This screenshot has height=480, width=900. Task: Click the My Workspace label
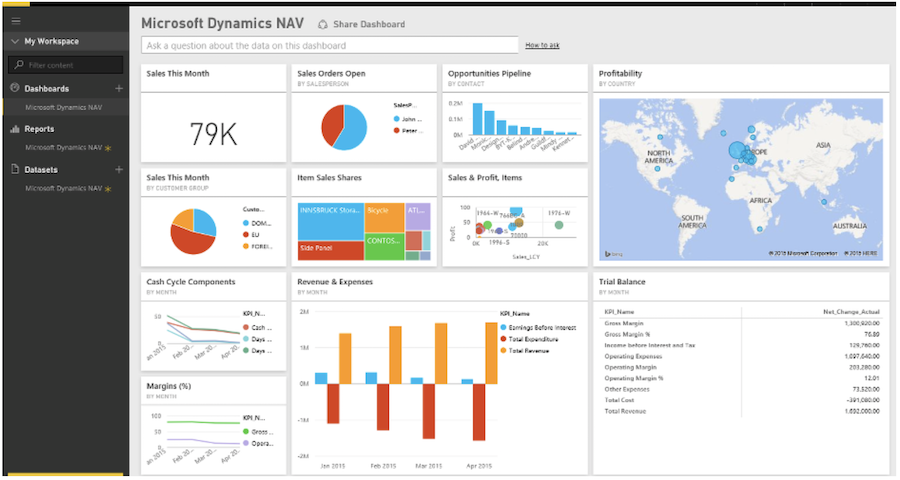pos(52,41)
